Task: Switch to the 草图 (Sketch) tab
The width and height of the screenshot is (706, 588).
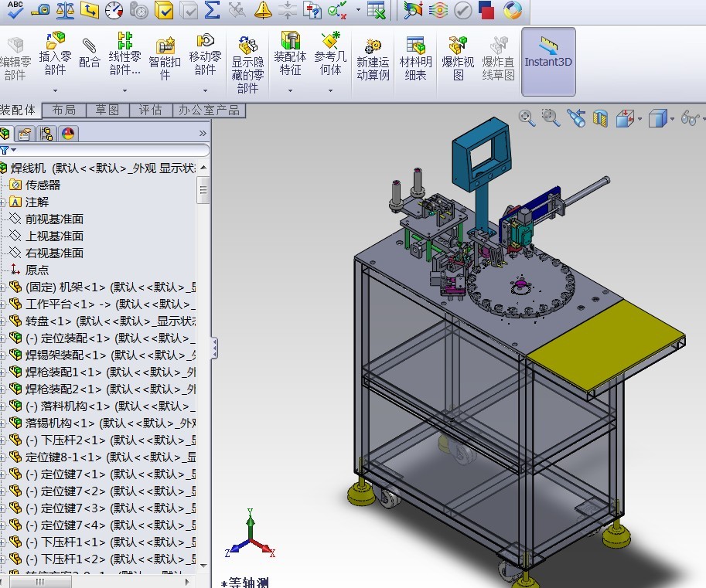Action: pos(107,110)
